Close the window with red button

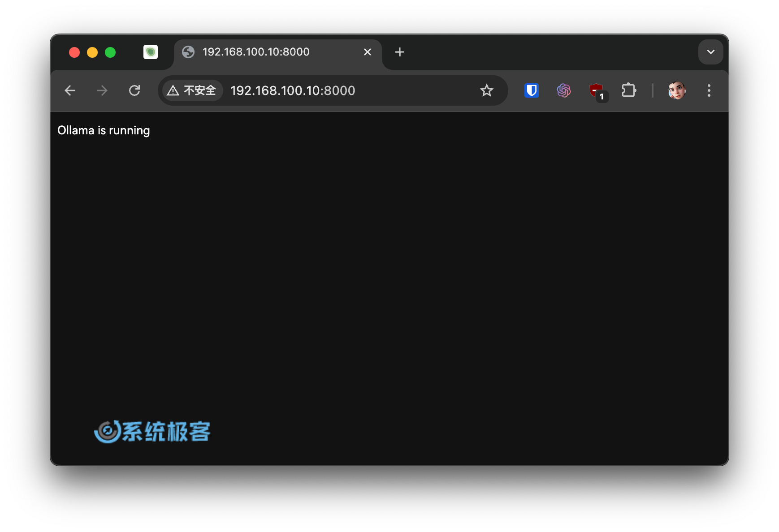point(74,52)
